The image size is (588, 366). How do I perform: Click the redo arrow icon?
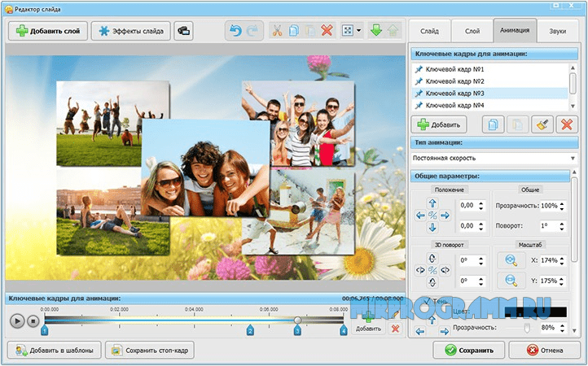(252, 31)
